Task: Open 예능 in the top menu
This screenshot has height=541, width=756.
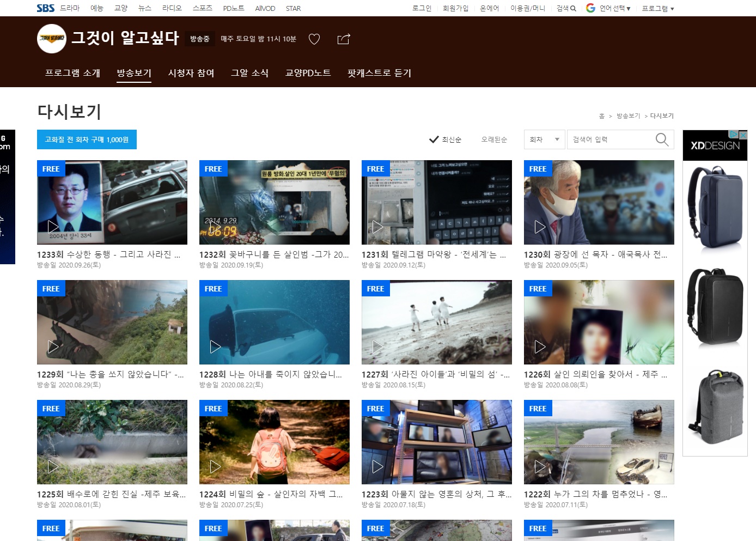Action: (x=96, y=8)
